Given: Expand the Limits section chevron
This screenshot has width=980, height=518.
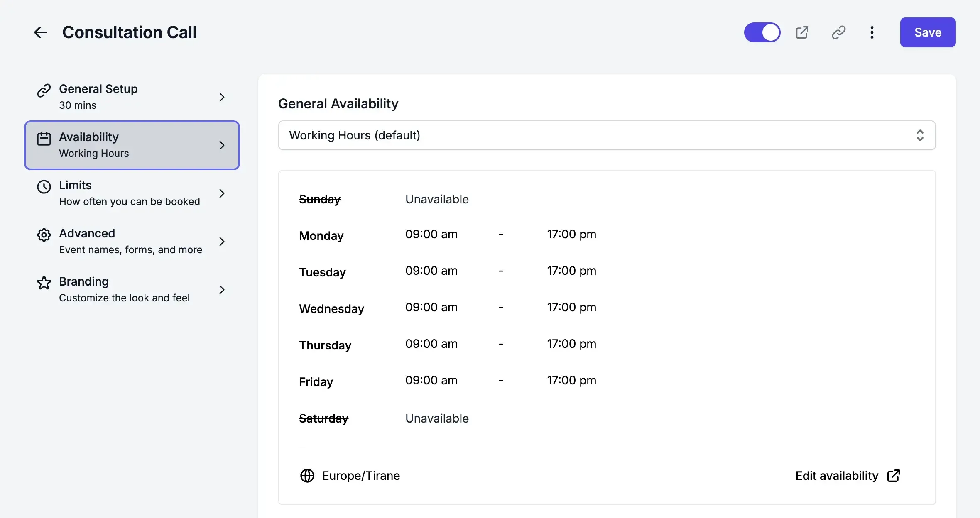Looking at the screenshot, I should point(222,193).
